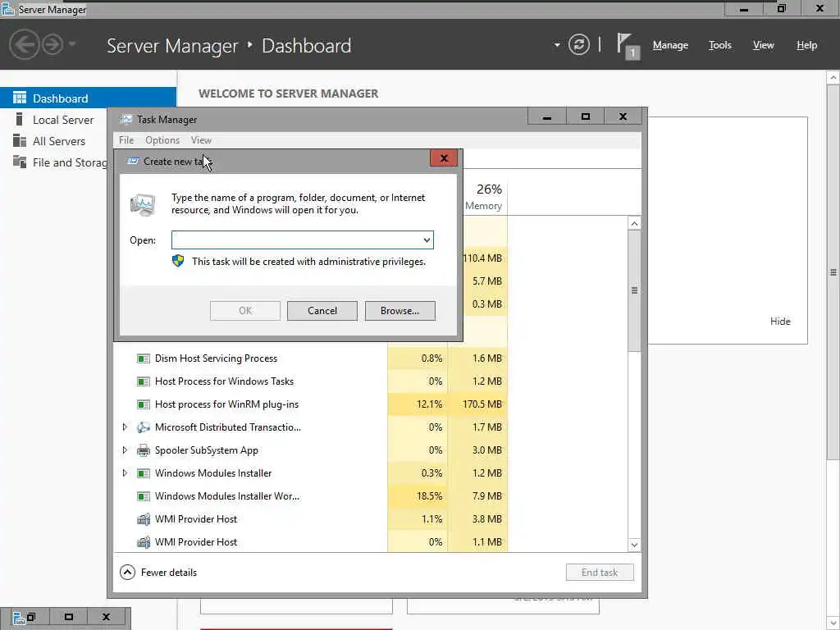Viewport: 840px width, 630px height.
Task: Expand the Windows Modules Installer process
Action: point(125,473)
